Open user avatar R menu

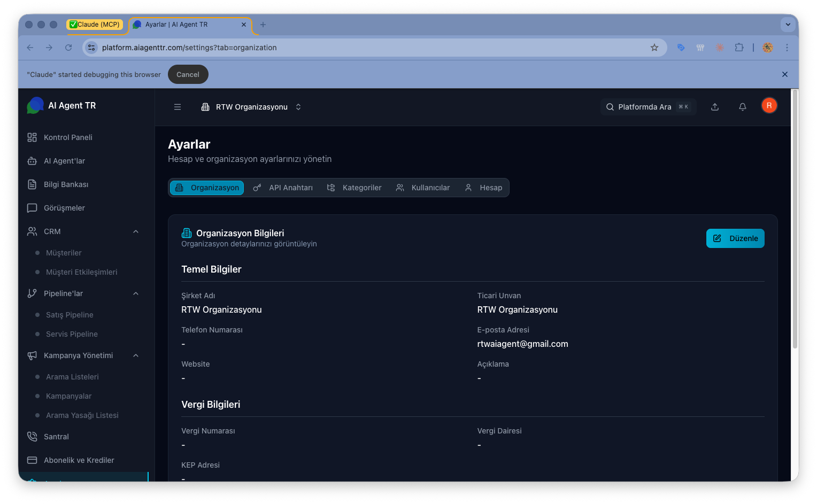(x=769, y=106)
